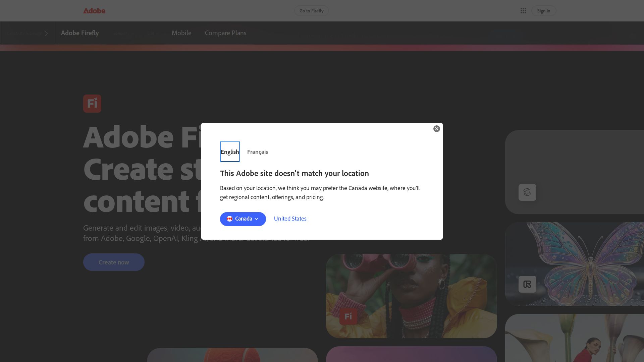Click the red Firefly Fi app icon
Screen dimensions: 644x362
(92, 104)
